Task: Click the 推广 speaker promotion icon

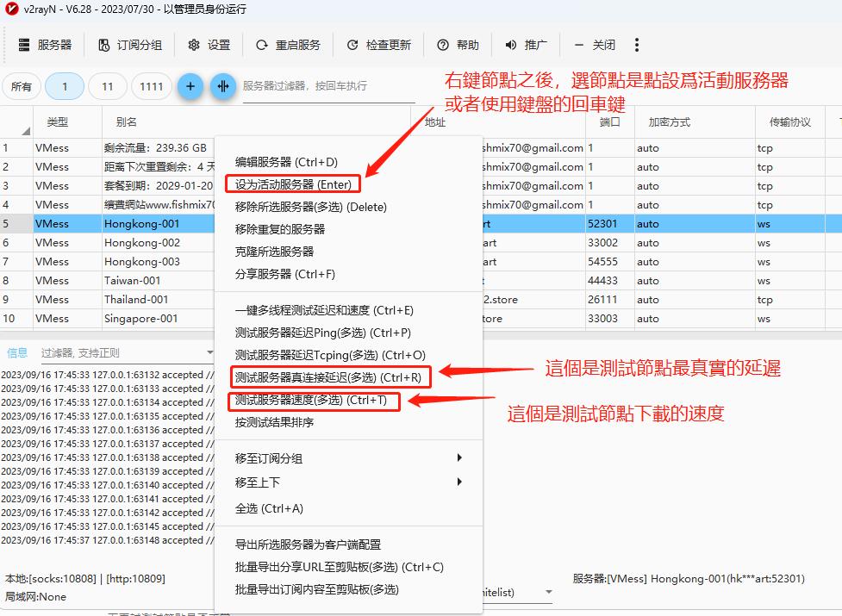Action: tap(511, 45)
